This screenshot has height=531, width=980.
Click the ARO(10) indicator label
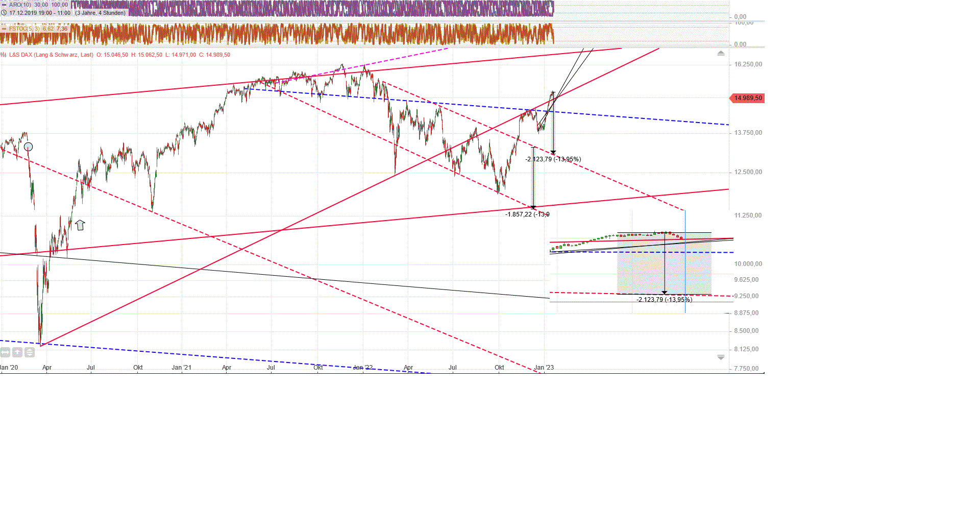[x=20, y=5]
